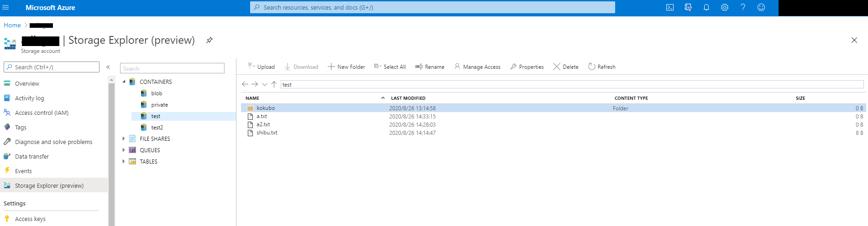Navigate back with the left arrow
This screenshot has width=868, height=226.
245,84
